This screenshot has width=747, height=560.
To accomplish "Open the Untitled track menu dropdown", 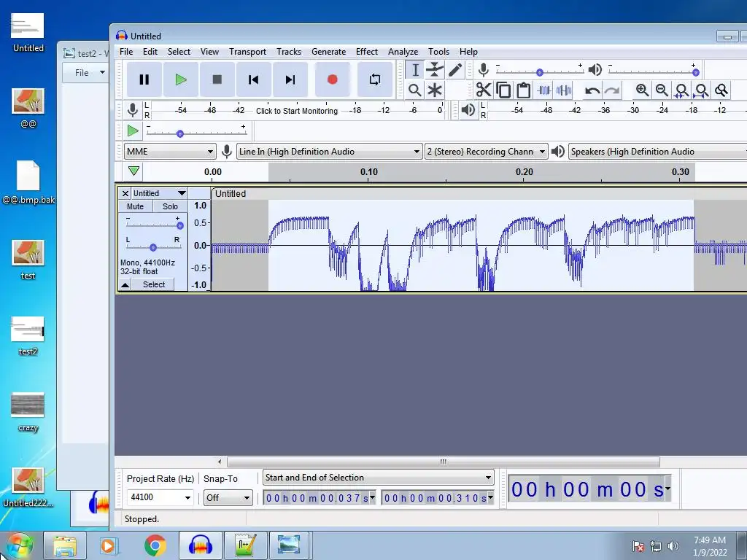I will coord(160,193).
